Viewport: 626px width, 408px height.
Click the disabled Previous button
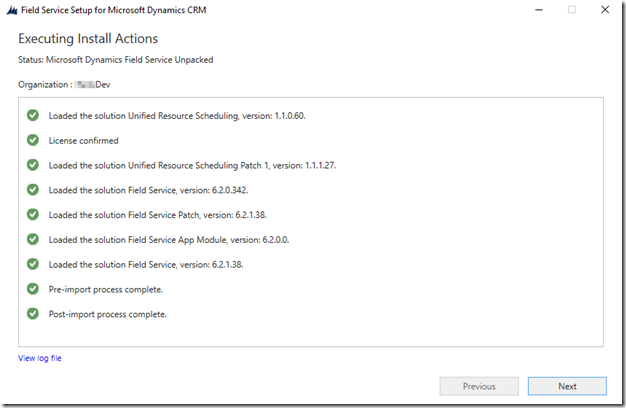pos(479,386)
